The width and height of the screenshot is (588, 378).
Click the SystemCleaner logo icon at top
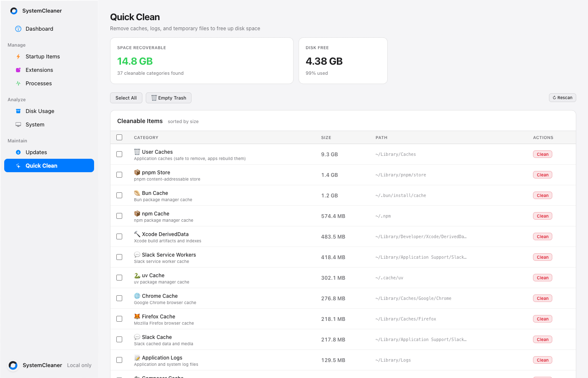[14, 11]
